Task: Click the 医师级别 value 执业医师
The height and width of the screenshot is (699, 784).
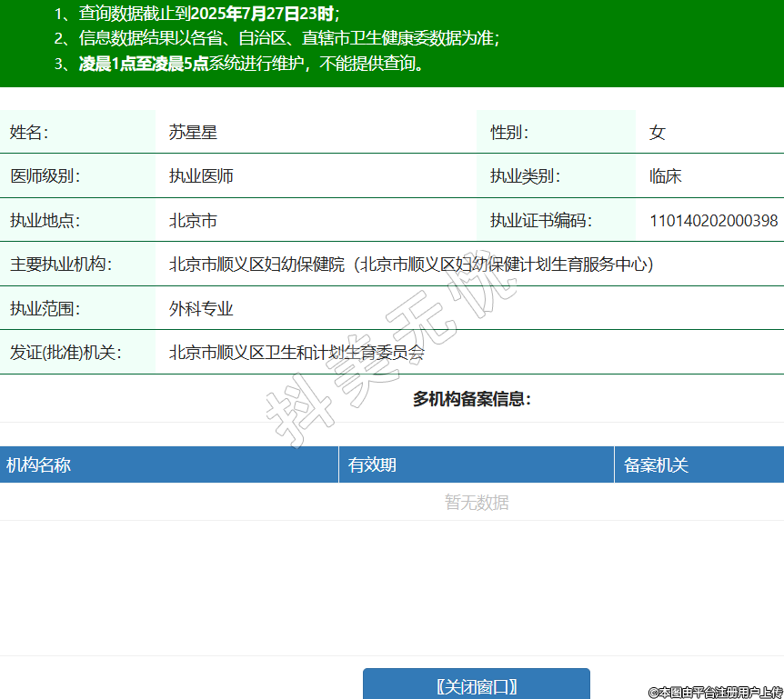Action: [201, 176]
